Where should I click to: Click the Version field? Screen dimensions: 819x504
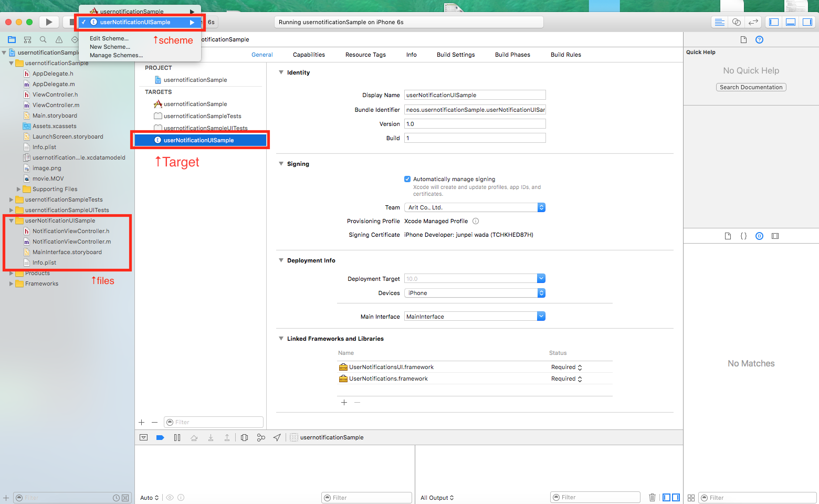tap(475, 124)
